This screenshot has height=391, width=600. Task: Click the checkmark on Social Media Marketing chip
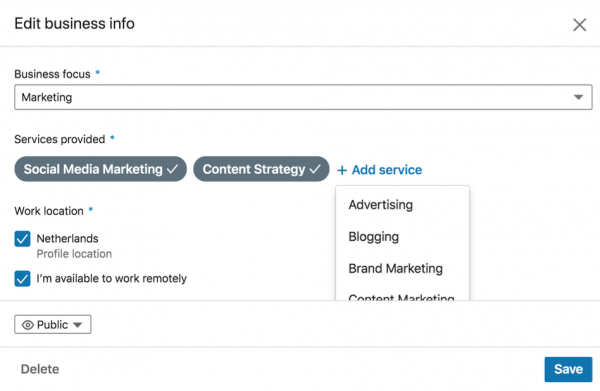(x=173, y=169)
